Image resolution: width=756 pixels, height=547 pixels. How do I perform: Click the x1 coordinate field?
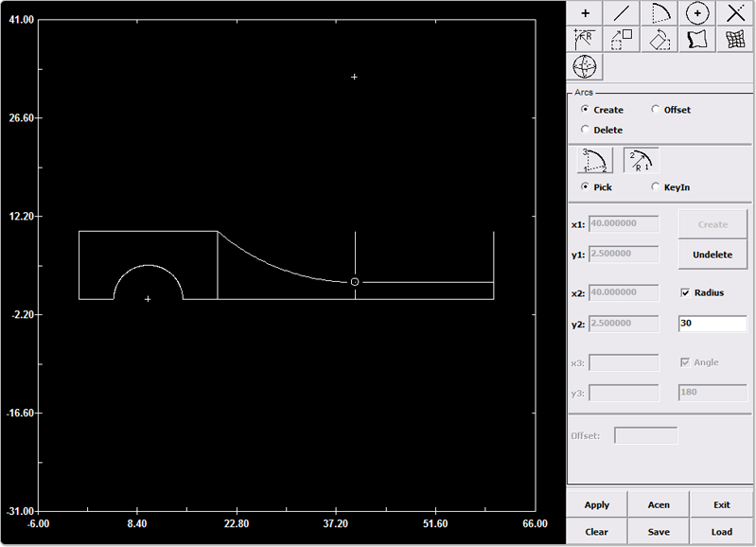pos(624,224)
